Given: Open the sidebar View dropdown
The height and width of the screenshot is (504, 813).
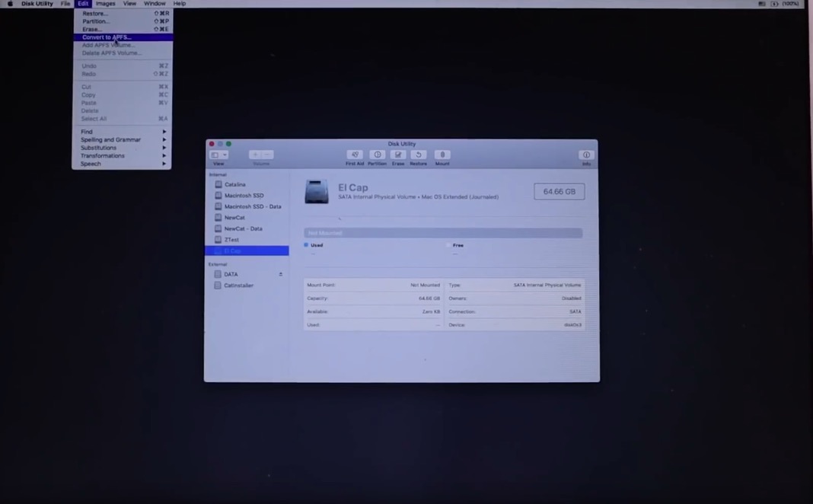Looking at the screenshot, I should pos(218,155).
